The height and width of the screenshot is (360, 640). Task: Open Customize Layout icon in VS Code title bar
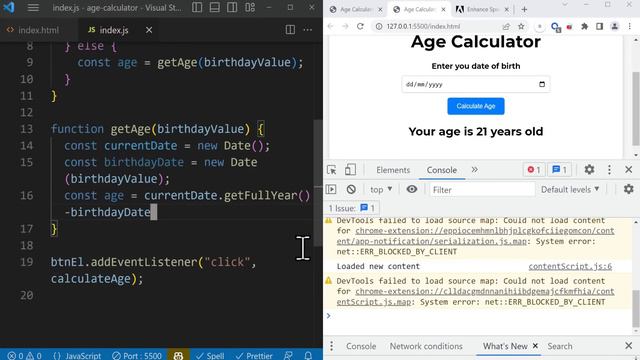250,7
